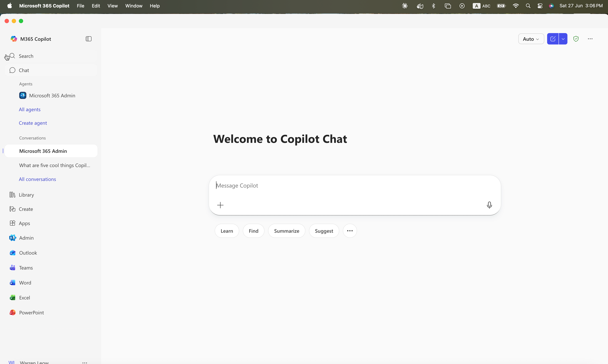Image resolution: width=608 pixels, height=364 pixels.
Task: Click the All conversations link
Action: [37, 179]
